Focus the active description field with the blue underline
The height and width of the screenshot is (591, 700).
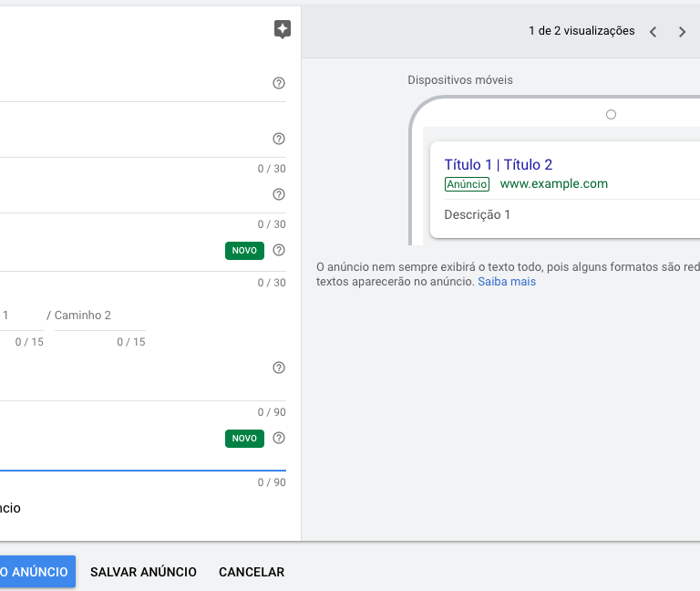(x=143, y=460)
